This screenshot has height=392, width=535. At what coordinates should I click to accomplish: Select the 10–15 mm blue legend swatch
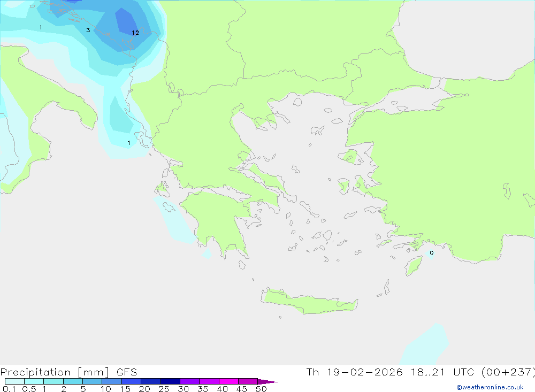pos(112,381)
